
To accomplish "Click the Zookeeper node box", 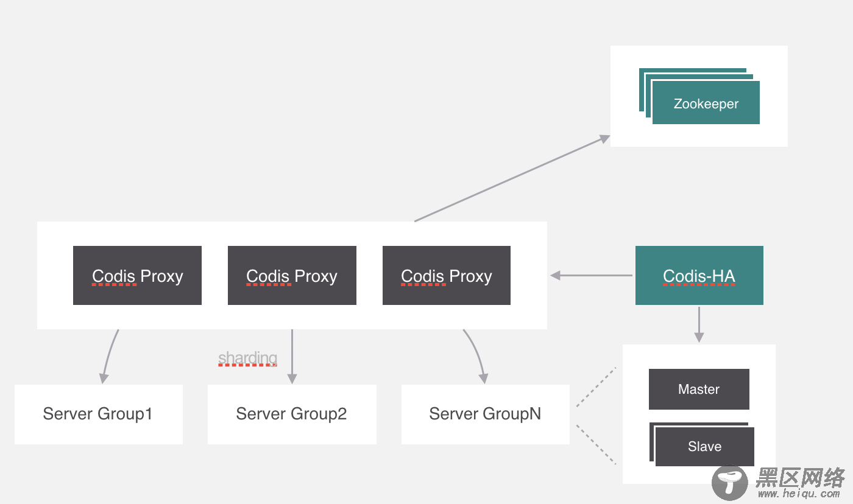I will (706, 103).
